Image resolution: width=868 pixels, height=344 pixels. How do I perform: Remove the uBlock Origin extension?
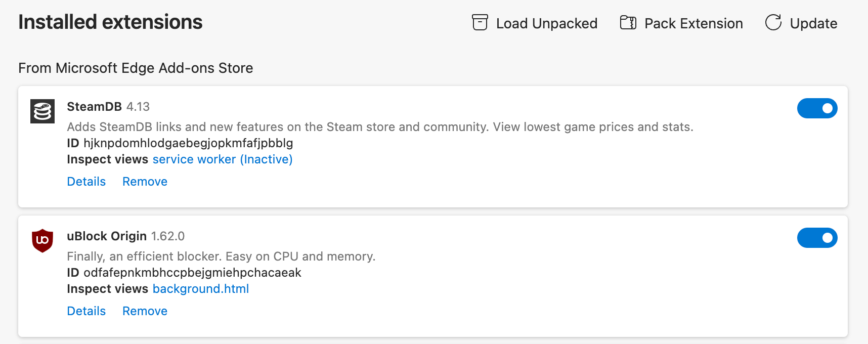pyautogui.click(x=145, y=311)
